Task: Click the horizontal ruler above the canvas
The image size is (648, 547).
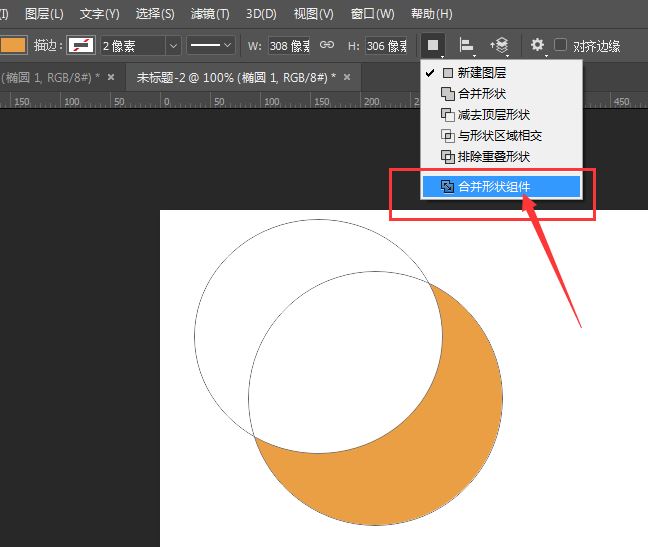Action: point(324,100)
